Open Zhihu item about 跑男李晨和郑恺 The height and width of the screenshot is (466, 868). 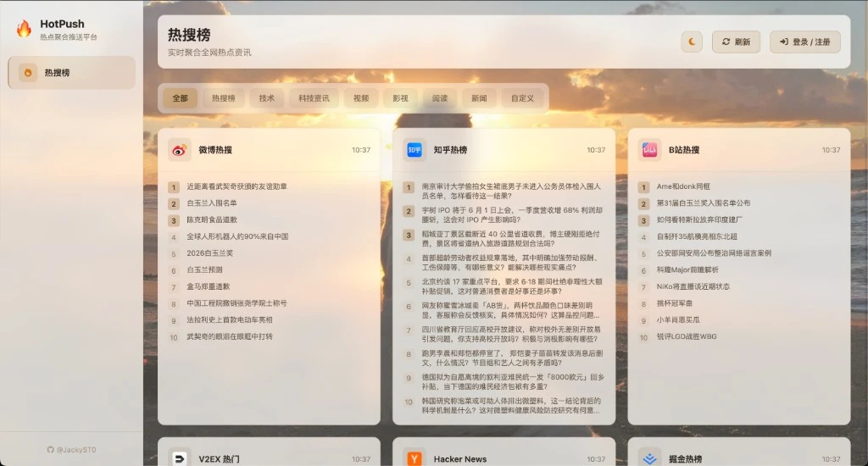(512, 358)
